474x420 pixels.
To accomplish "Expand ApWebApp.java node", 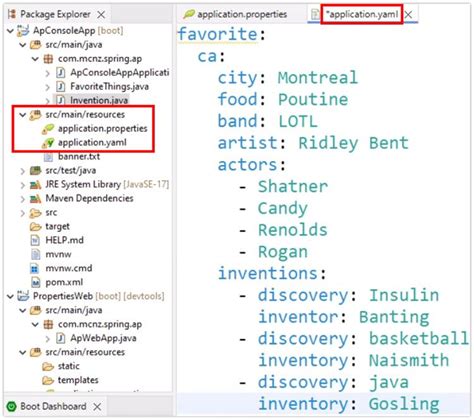I will pyautogui.click(x=47, y=339).
